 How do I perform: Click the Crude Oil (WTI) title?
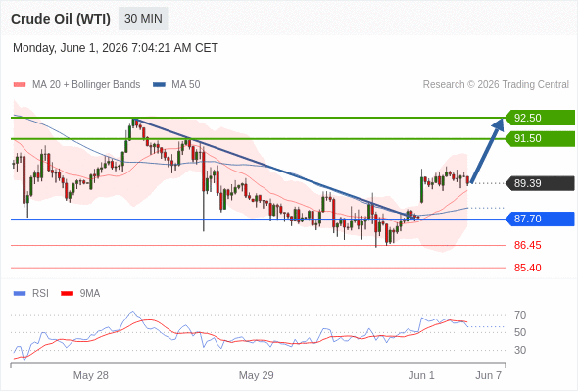coord(61,19)
